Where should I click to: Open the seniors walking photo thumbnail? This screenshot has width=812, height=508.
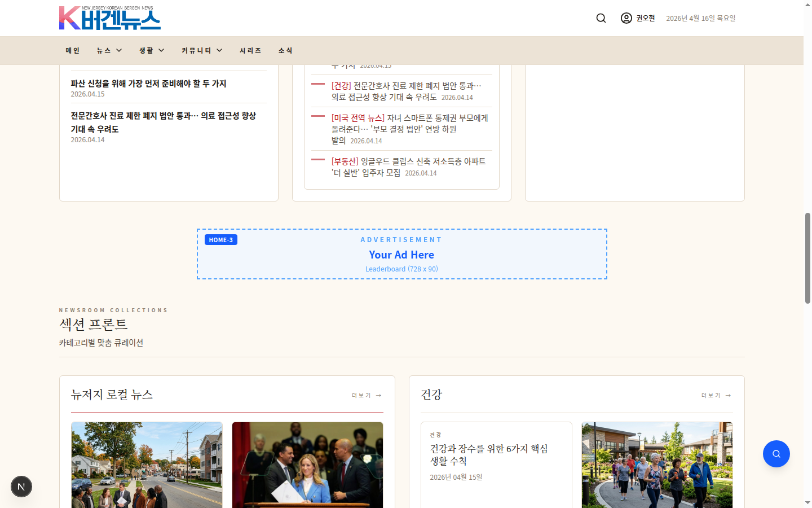pyautogui.click(x=657, y=465)
